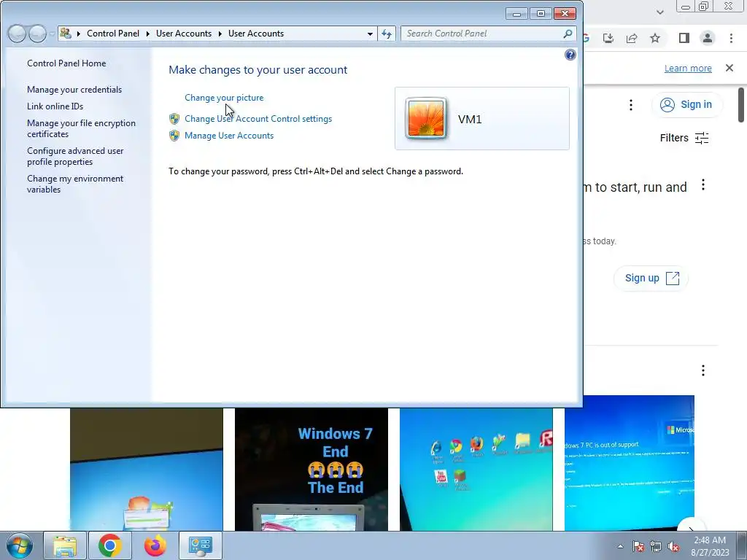Image resolution: width=747 pixels, height=560 pixels.
Task: Click Change your picture link
Action: point(224,98)
